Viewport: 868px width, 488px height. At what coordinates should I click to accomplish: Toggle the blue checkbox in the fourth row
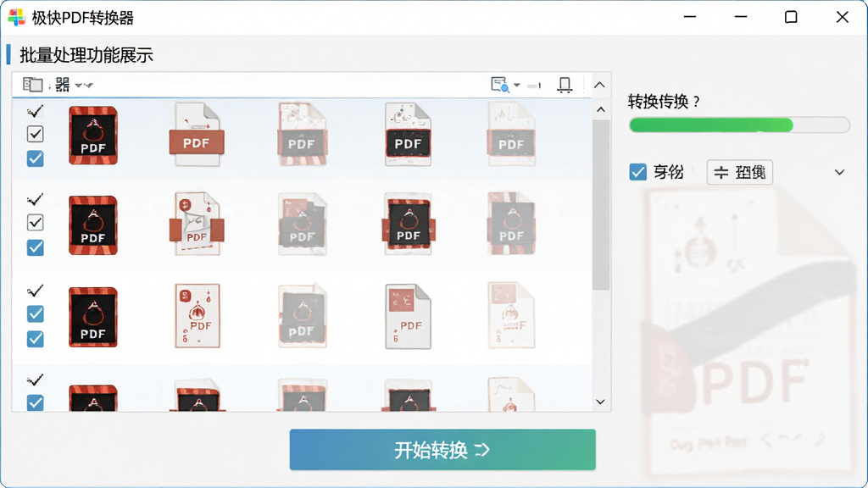(36, 402)
